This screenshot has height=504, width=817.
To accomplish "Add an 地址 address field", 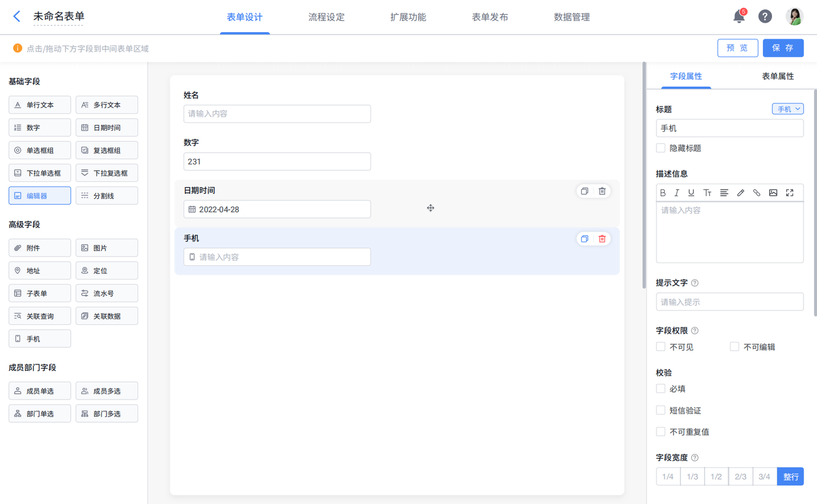I will pos(40,271).
